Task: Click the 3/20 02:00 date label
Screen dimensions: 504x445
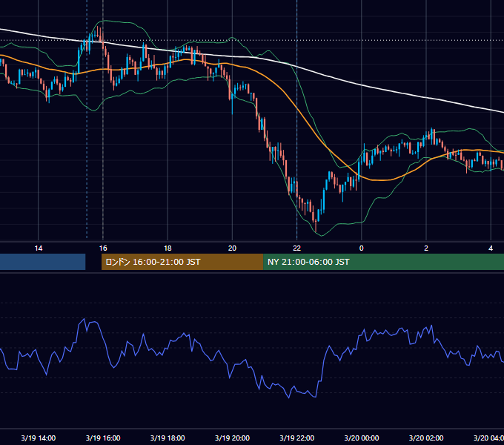Action: (426, 438)
